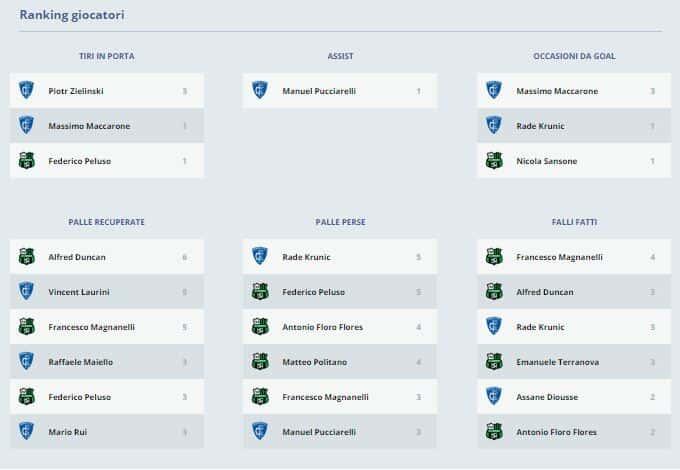
Task: Click Empoli crest beside Mario Rui
Action: [x=27, y=432]
